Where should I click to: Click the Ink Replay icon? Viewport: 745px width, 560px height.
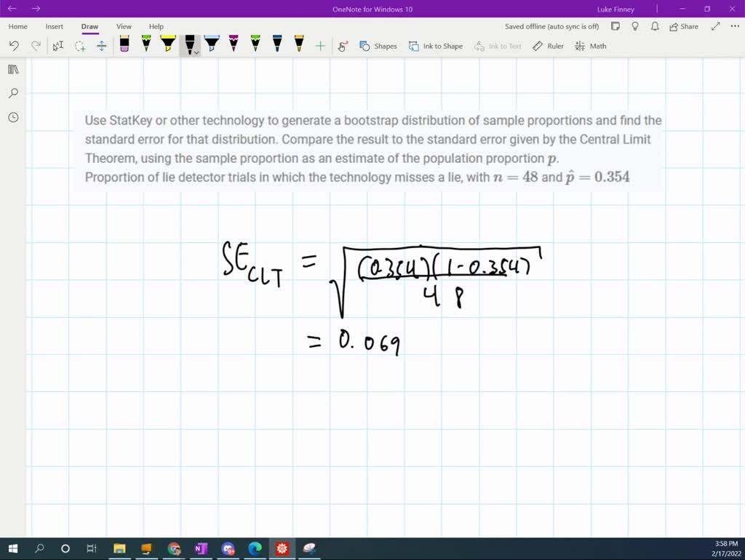[x=342, y=45]
